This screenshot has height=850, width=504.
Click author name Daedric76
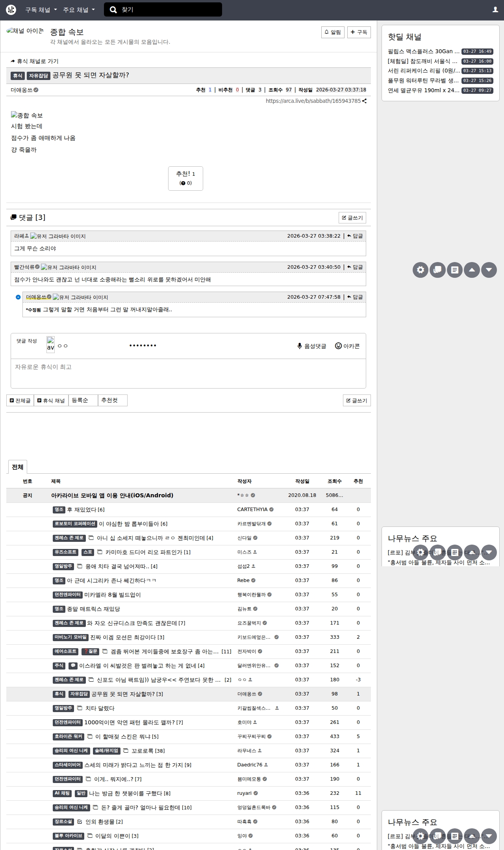(250, 765)
